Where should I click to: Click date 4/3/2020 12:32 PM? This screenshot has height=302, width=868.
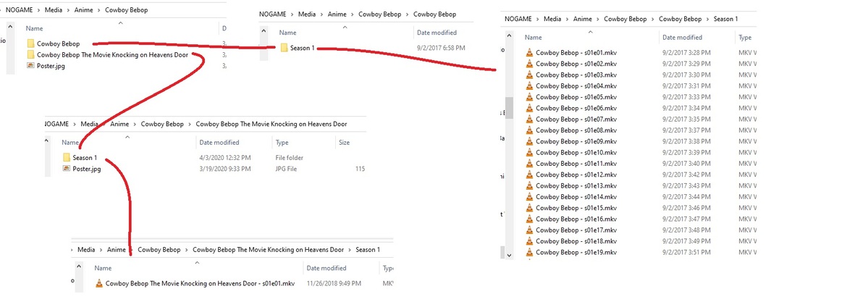(224, 157)
